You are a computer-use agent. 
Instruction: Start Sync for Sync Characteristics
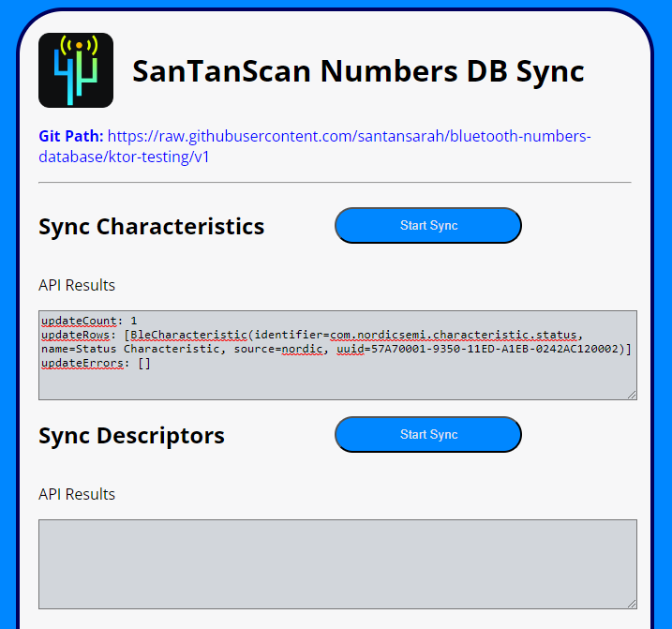[428, 226]
